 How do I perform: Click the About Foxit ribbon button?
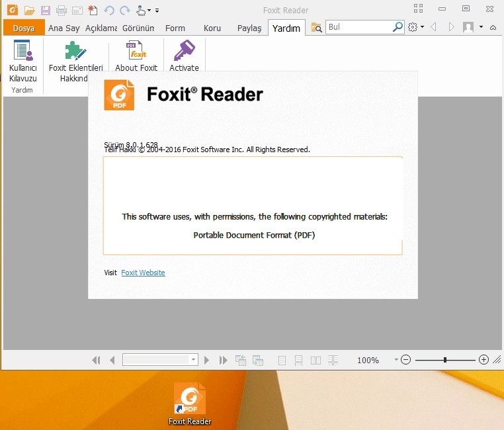point(136,56)
